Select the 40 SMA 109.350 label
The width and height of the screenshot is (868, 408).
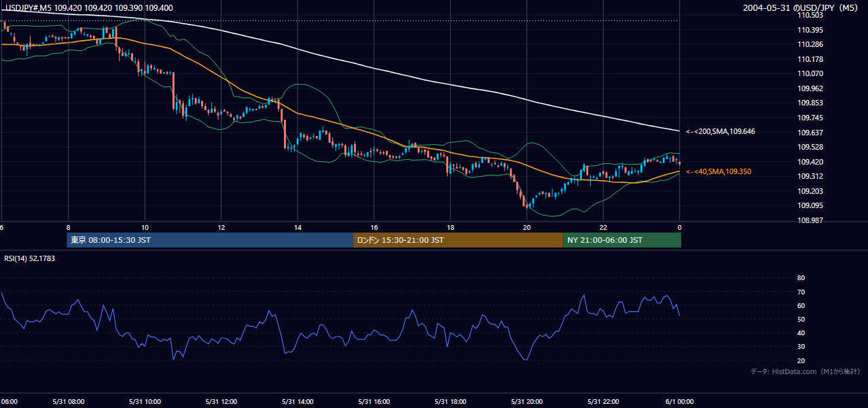click(719, 172)
